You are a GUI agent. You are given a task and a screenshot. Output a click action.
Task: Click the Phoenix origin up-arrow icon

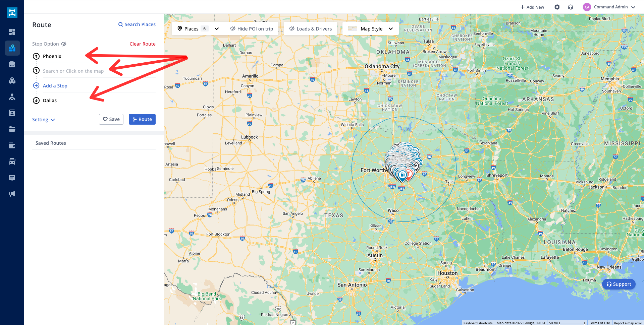coord(36,56)
